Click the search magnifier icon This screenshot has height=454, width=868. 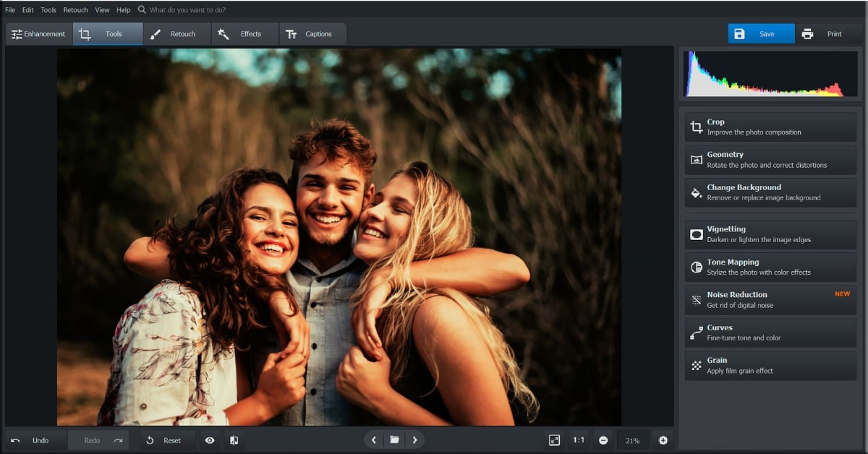[142, 10]
